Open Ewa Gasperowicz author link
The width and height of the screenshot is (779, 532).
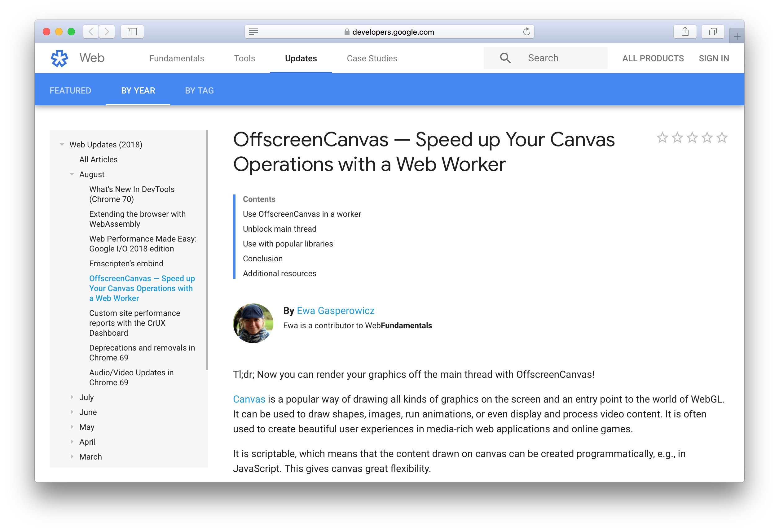[x=336, y=311]
